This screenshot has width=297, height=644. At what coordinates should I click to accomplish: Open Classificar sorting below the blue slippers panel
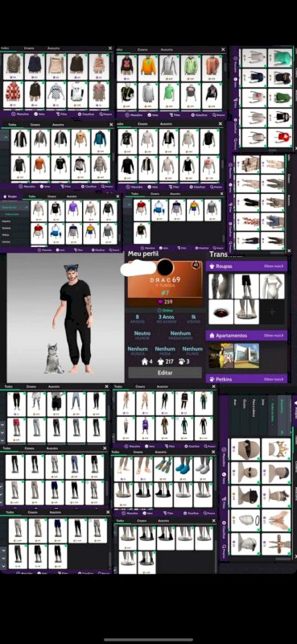191,514
